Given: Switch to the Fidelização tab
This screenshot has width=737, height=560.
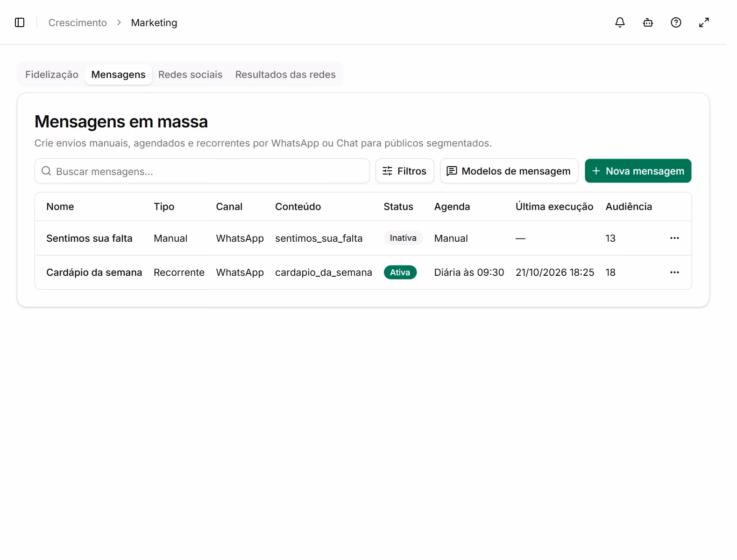Looking at the screenshot, I should (52, 75).
